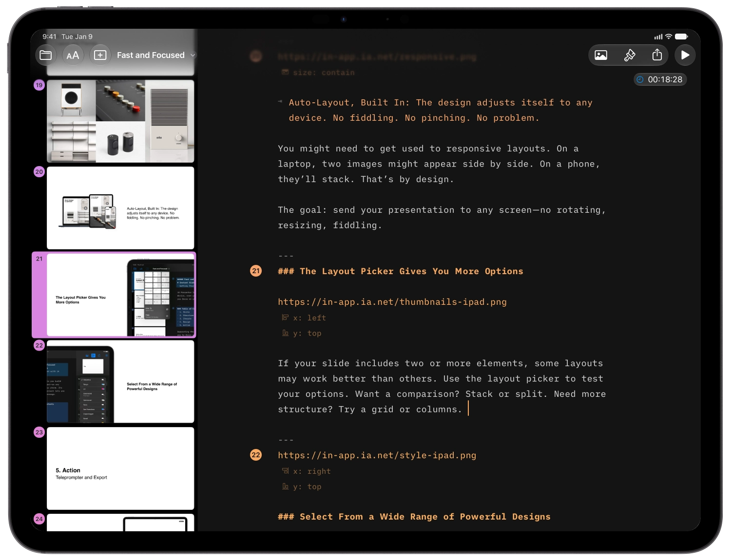Open the style-ipad.png image URL
This screenshot has height=560, width=731.
377,455
